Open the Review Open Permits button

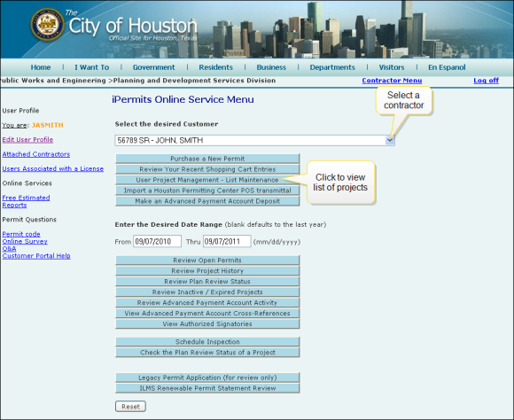pyautogui.click(x=207, y=261)
